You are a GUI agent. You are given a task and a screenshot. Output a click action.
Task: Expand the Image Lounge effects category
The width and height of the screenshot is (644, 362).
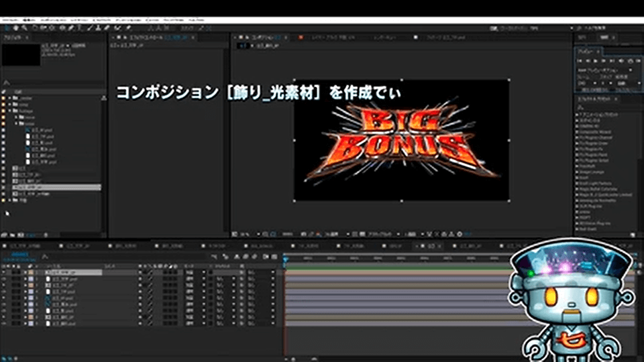click(576, 171)
